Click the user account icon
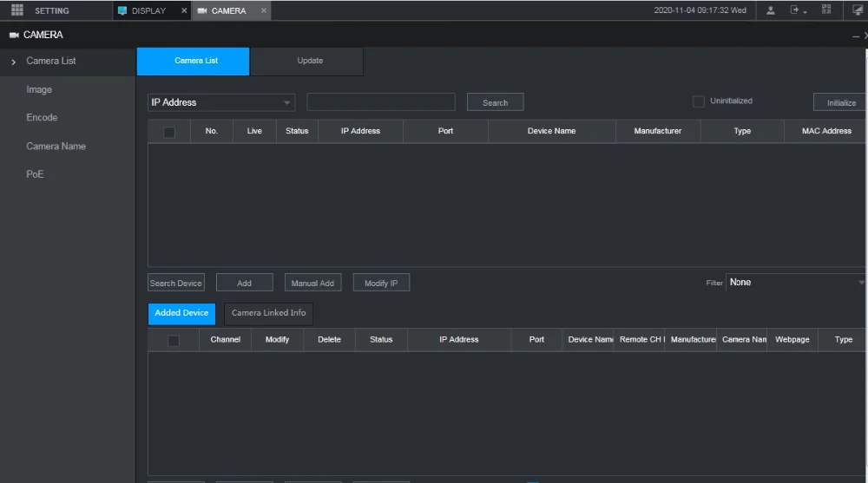 pyautogui.click(x=771, y=10)
